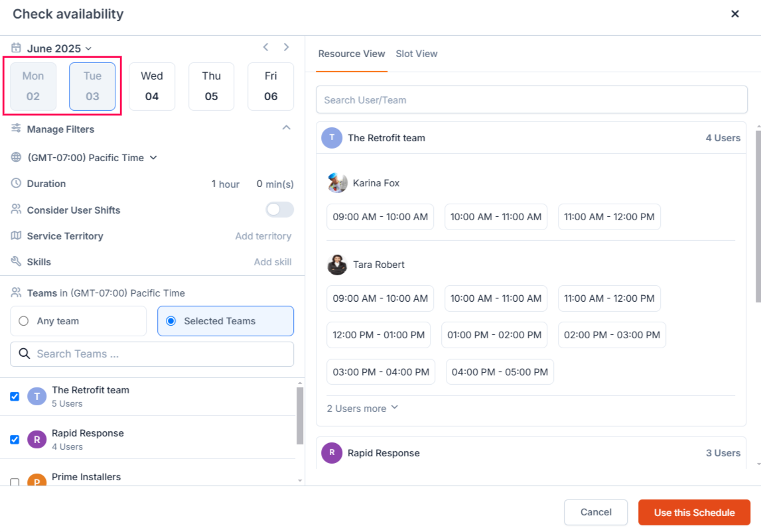Pick Tara Robert 09:00 AM - 10:00 AM slot
Screen dimensions: 761x532
pyautogui.click(x=380, y=298)
